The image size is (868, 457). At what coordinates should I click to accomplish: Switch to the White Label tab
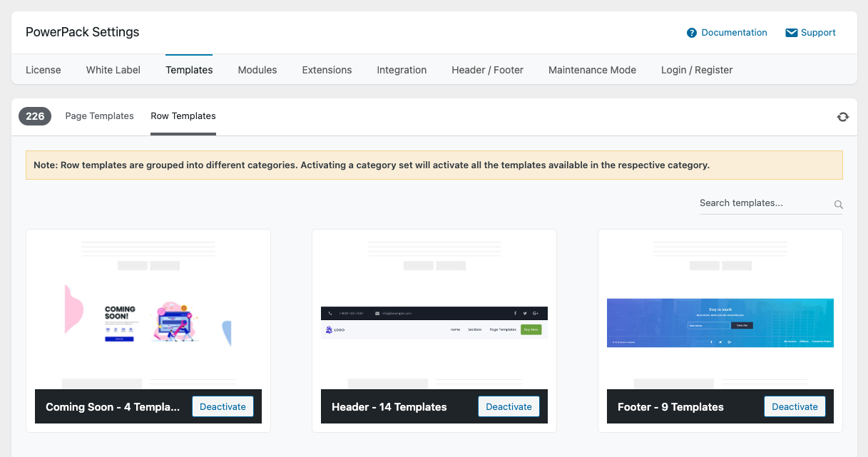tap(113, 70)
